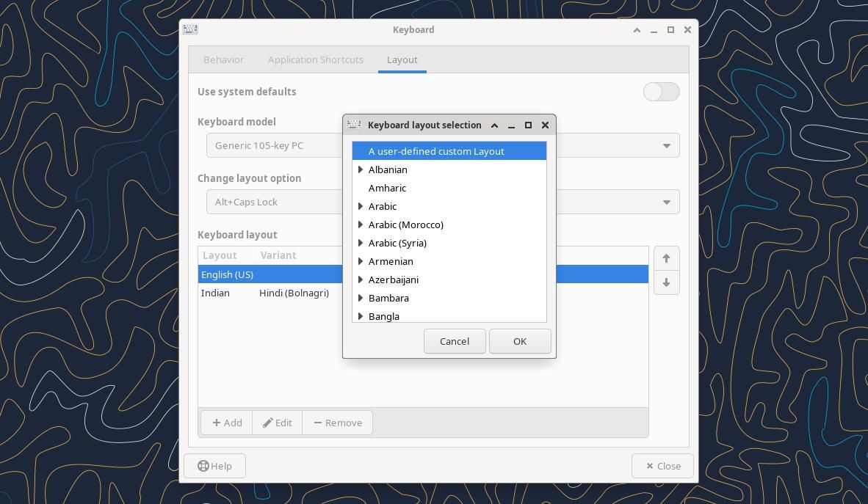
Task: Expand the Albanian layout entry
Action: click(x=360, y=169)
